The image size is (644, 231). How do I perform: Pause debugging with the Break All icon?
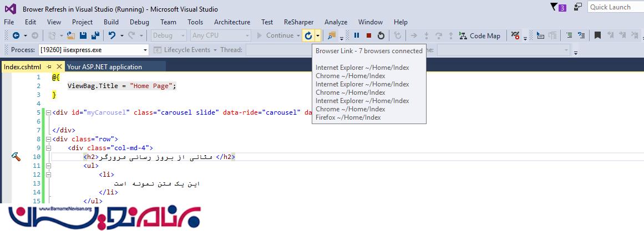click(357, 35)
